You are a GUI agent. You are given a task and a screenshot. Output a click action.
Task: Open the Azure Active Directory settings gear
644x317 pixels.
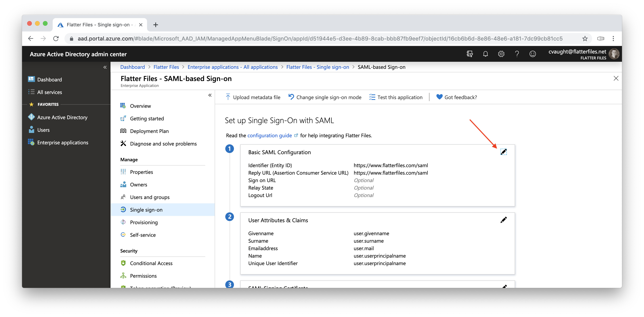click(x=501, y=54)
